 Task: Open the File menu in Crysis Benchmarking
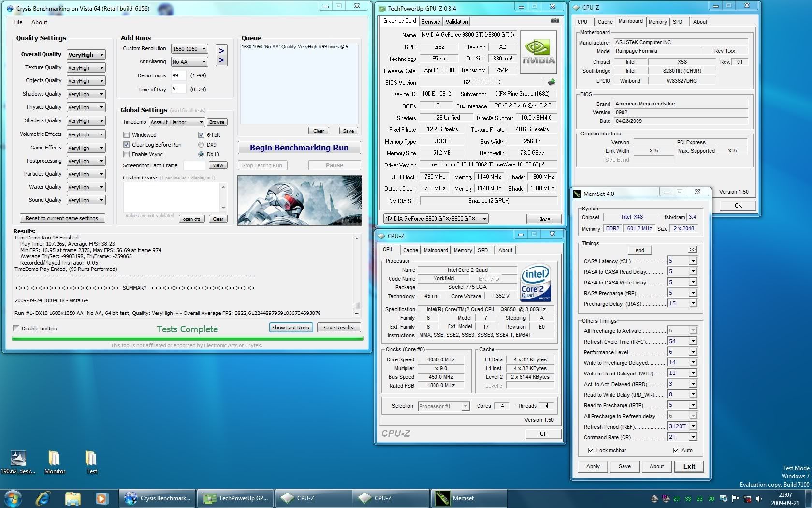[18, 22]
